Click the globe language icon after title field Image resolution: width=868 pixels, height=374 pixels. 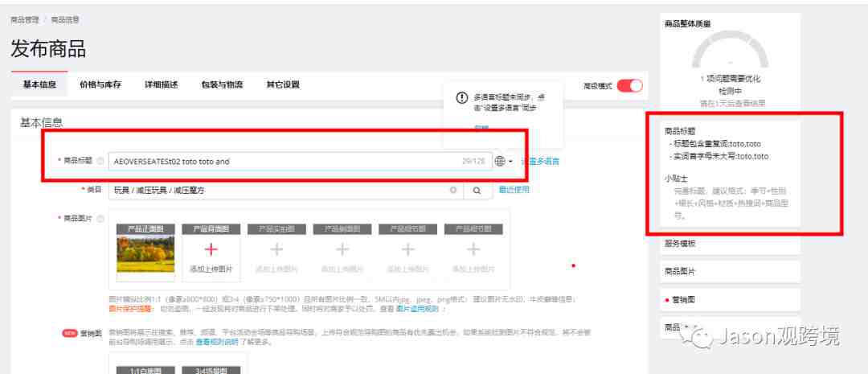pos(500,161)
